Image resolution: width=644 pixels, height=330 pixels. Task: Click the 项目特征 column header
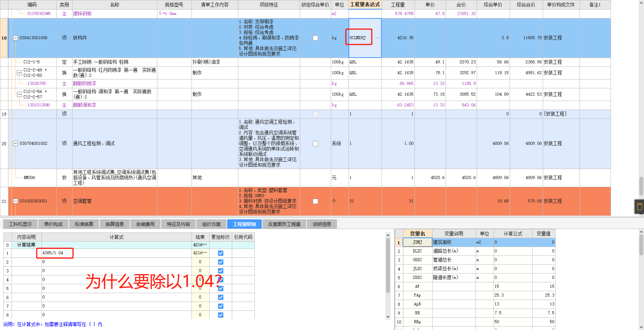(x=269, y=5)
